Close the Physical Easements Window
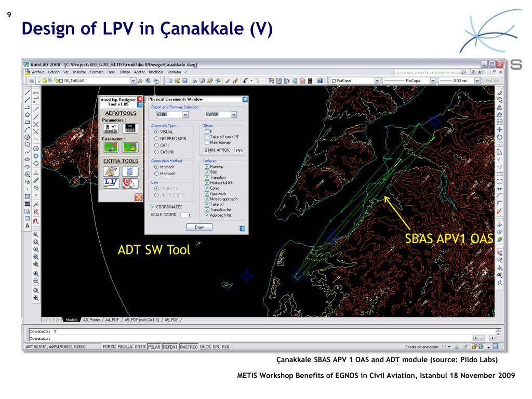 click(245, 99)
